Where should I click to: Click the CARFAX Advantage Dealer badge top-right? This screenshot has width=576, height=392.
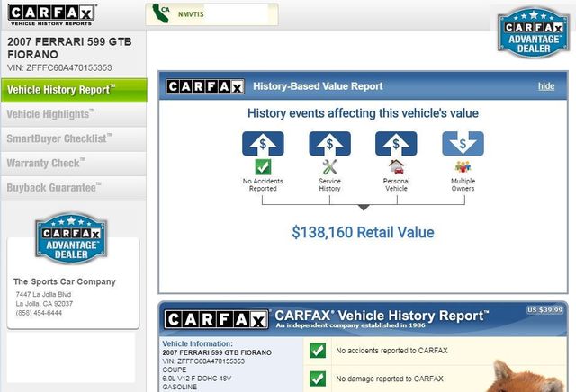tap(532, 33)
